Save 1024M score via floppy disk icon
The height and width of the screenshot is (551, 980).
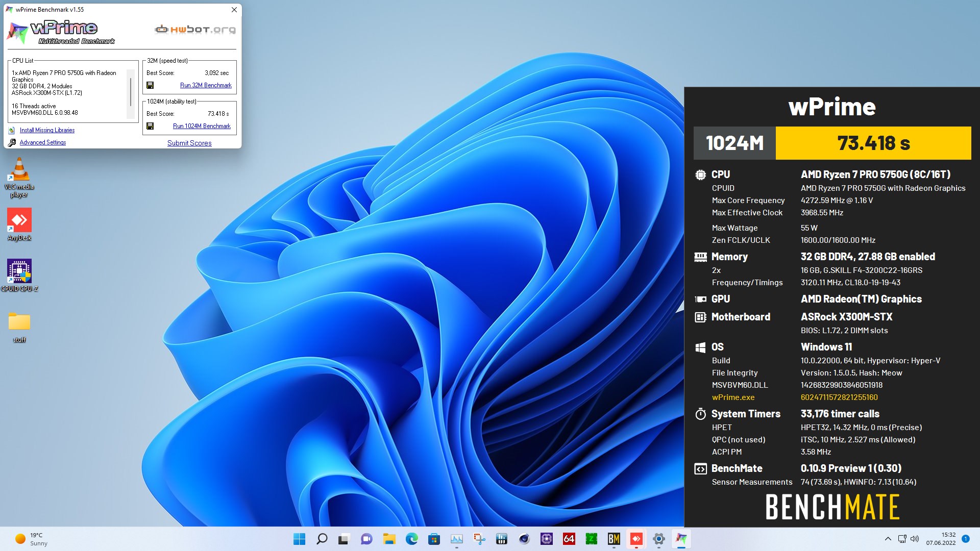(x=150, y=126)
